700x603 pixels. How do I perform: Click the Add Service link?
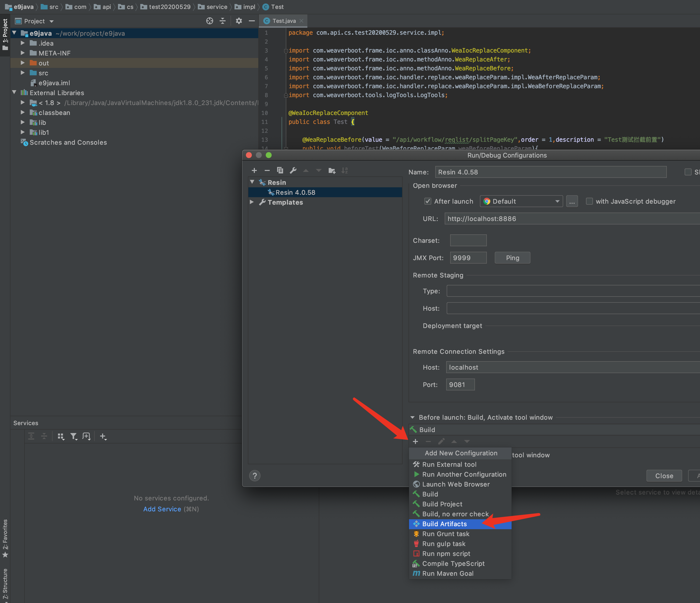pyautogui.click(x=162, y=509)
